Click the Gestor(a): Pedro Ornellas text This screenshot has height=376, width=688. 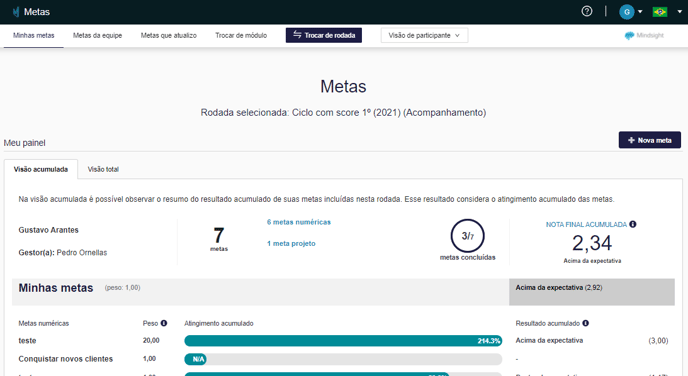[63, 253]
